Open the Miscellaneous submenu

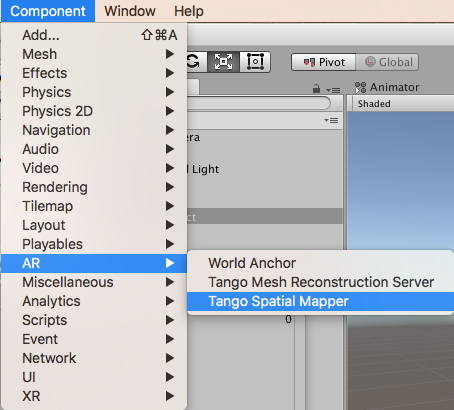pyautogui.click(x=94, y=282)
